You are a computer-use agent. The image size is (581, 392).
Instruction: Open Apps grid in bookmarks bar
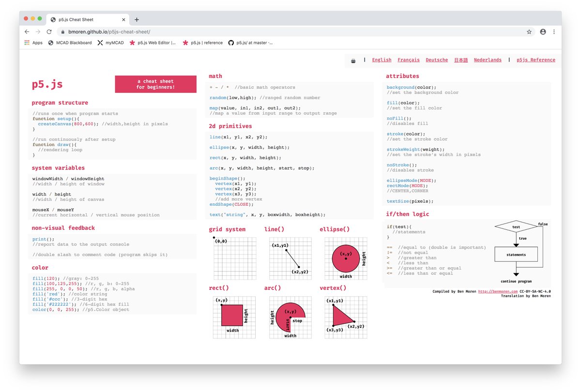[x=33, y=43]
